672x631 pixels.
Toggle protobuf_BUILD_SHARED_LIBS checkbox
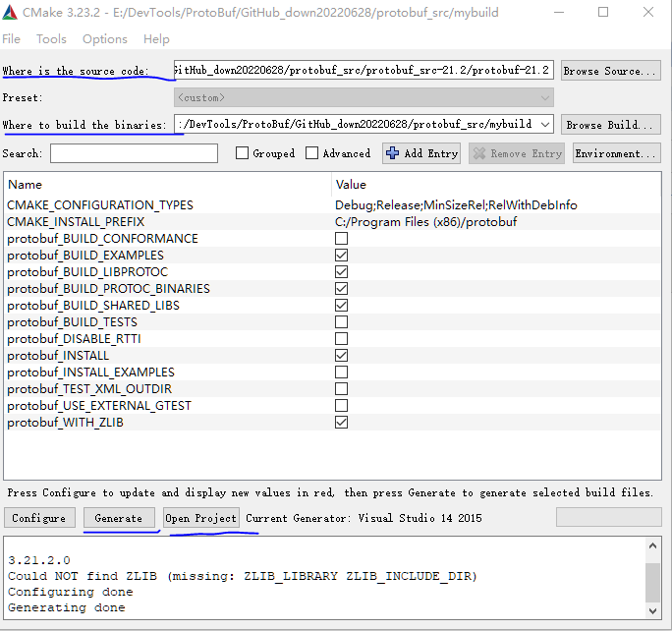click(341, 306)
